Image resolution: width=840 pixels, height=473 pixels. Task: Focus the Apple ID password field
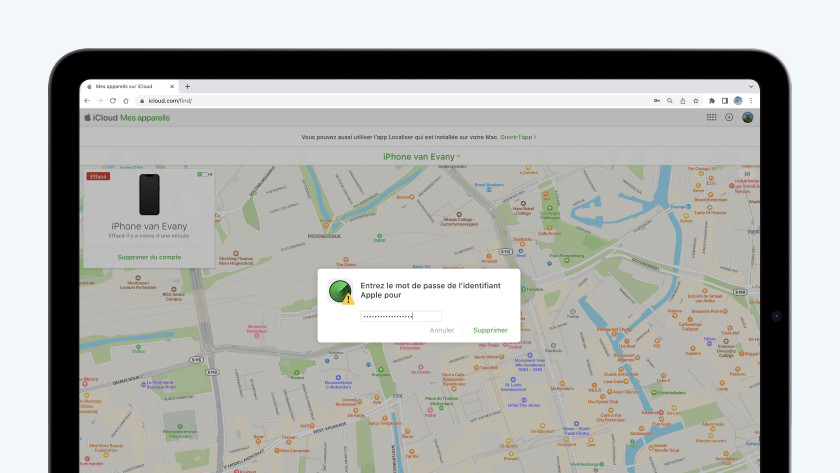(401, 316)
